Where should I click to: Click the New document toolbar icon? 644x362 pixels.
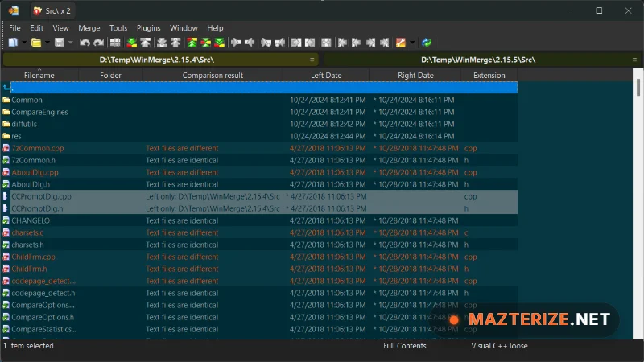tap(13, 43)
